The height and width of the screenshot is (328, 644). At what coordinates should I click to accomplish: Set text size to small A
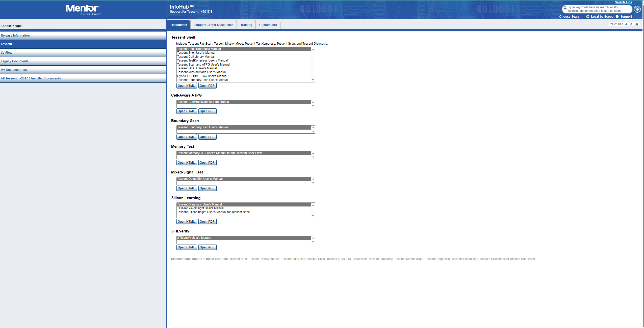[x=626, y=24]
